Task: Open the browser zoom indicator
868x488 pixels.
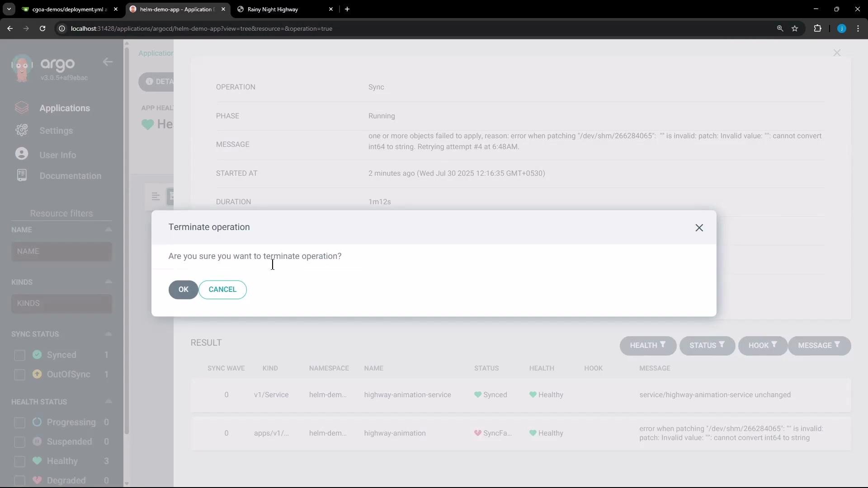Action: (x=780, y=28)
